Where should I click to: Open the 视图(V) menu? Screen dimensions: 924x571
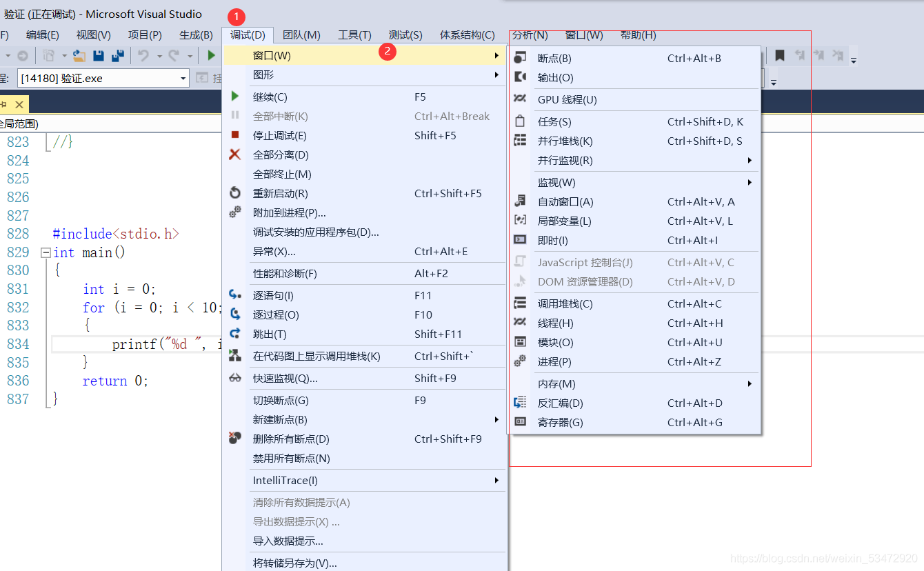click(94, 35)
